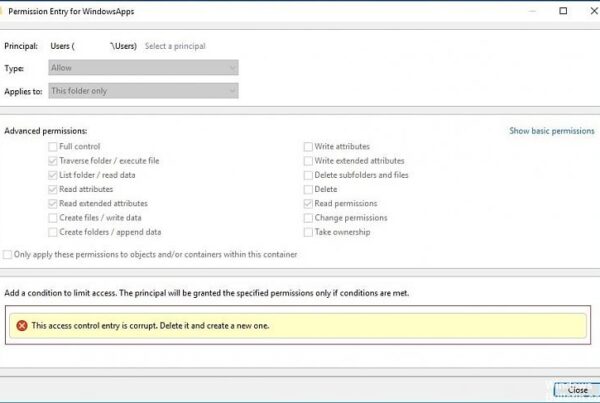This screenshot has width=600, height=403.
Task: Tick the Full control checkbox
Action: pos(53,147)
